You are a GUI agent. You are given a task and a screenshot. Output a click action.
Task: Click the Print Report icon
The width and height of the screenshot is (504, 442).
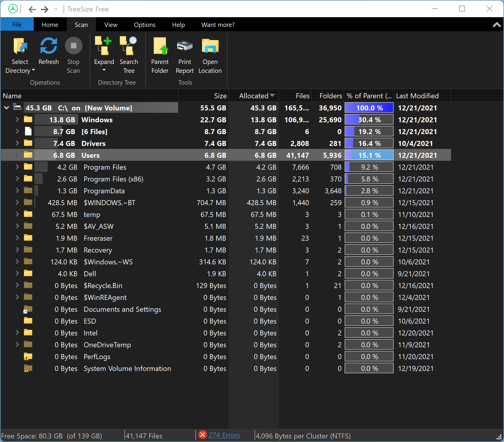(x=185, y=46)
